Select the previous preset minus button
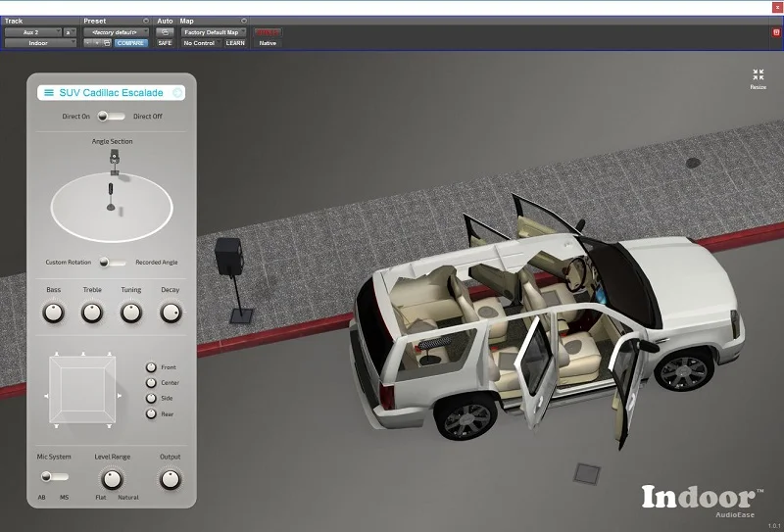This screenshot has width=784, height=532. pyautogui.click(x=87, y=43)
